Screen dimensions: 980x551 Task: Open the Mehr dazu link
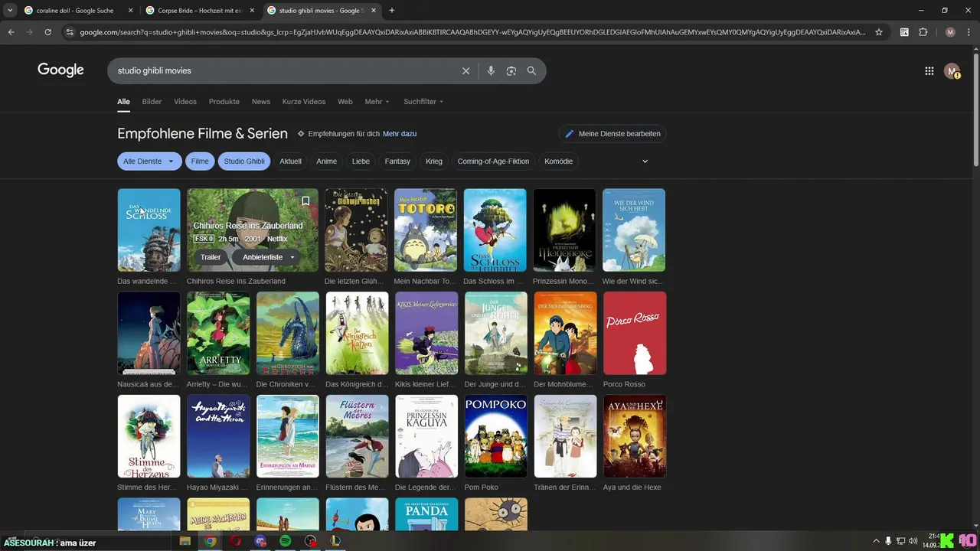(400, 134)
